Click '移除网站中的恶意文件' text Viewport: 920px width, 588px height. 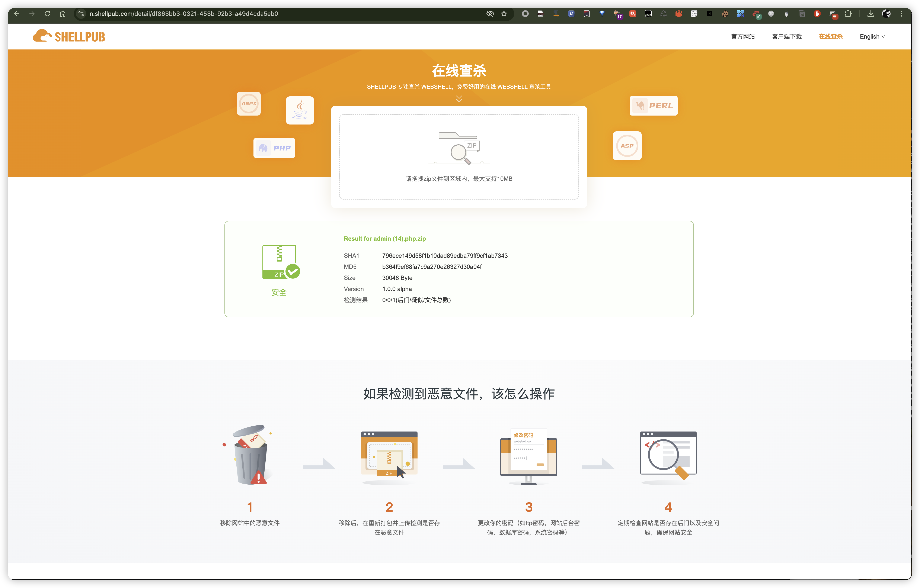(250, 523)
